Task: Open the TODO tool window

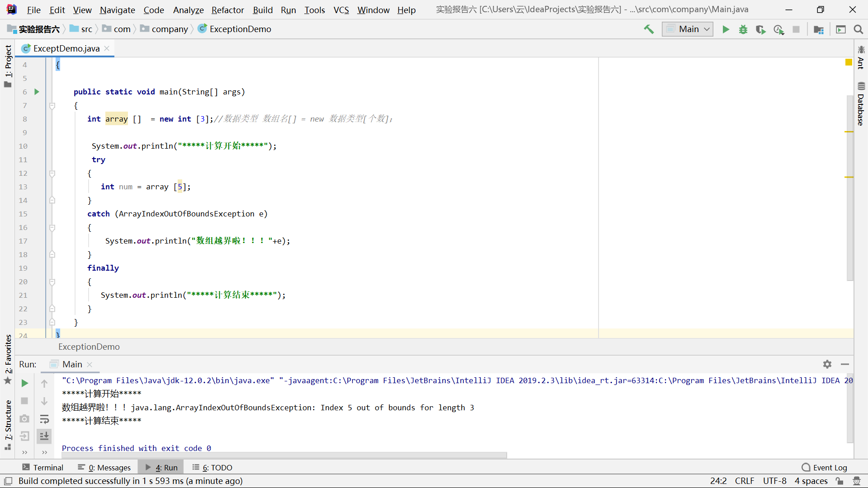Action: tap(212, 467)
